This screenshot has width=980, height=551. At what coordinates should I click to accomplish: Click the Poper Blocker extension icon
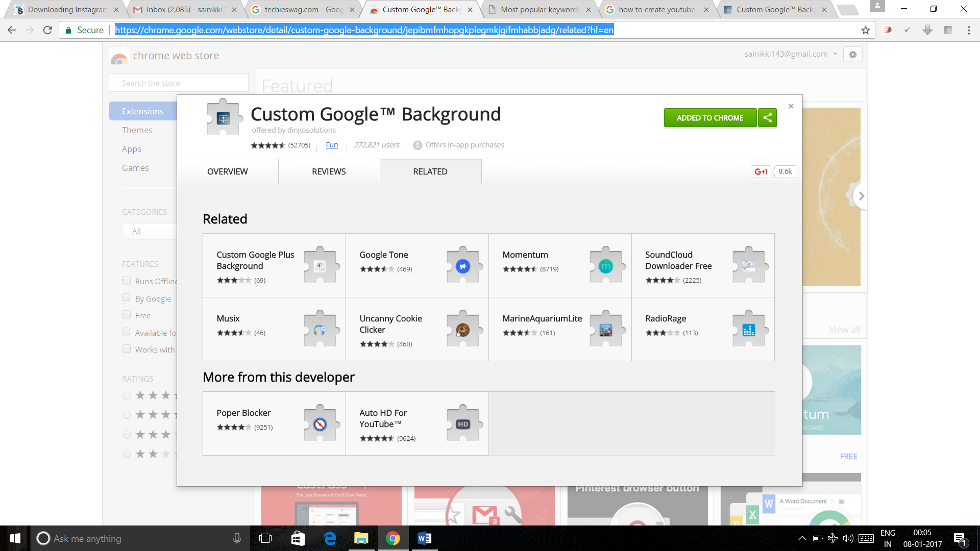coord(320,423)
